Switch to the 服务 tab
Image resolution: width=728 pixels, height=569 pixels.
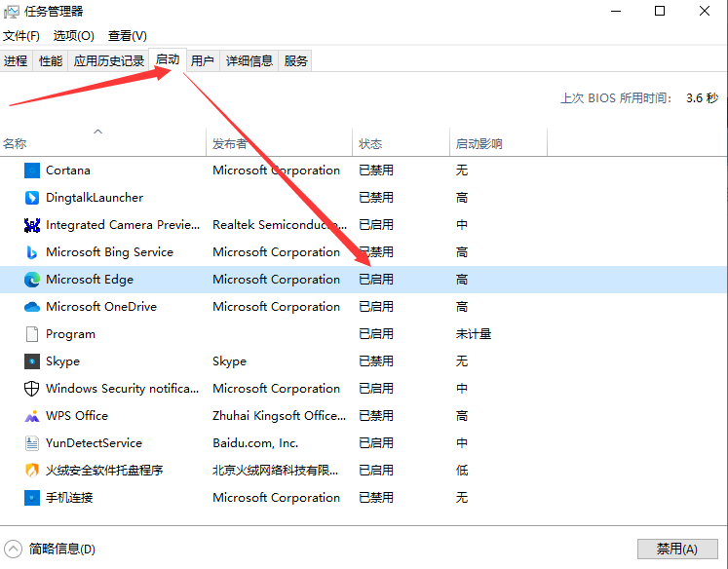[295, 60]
